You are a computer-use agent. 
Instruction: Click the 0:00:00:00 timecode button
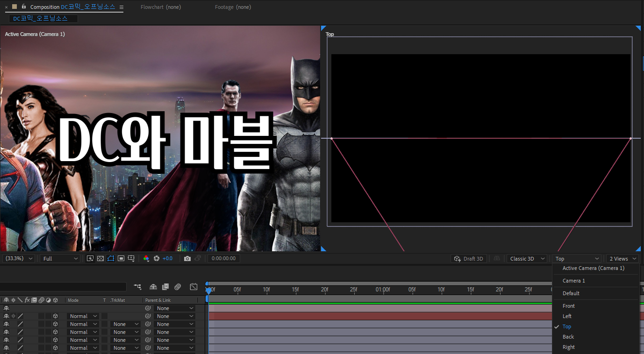[x=223, y=258]
